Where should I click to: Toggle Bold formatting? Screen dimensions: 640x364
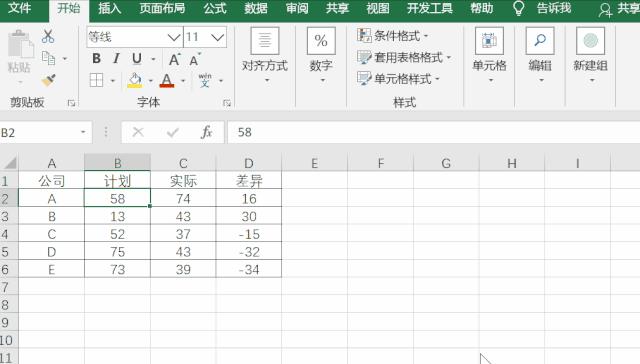pos(96,59)
